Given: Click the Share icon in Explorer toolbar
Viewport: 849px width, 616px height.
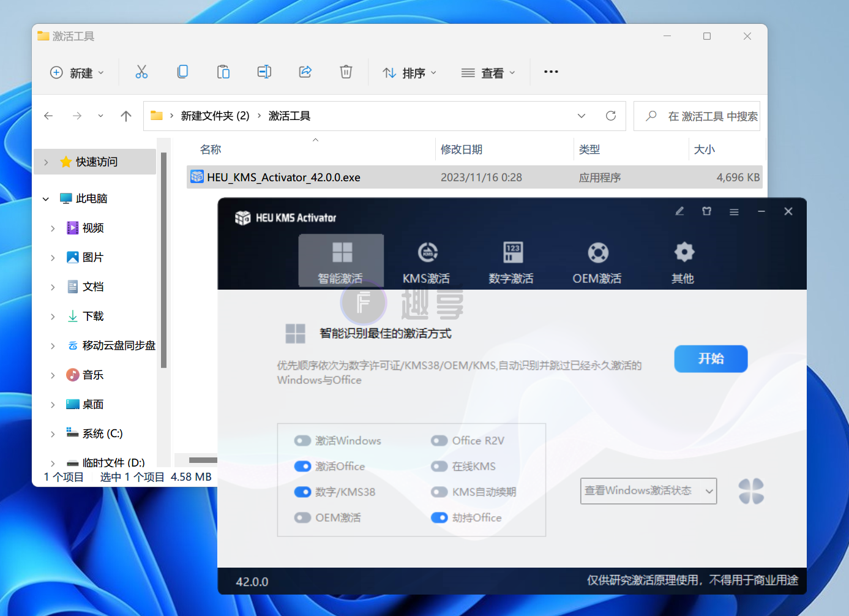Looking at the screenshot, I should pos(305,72).
